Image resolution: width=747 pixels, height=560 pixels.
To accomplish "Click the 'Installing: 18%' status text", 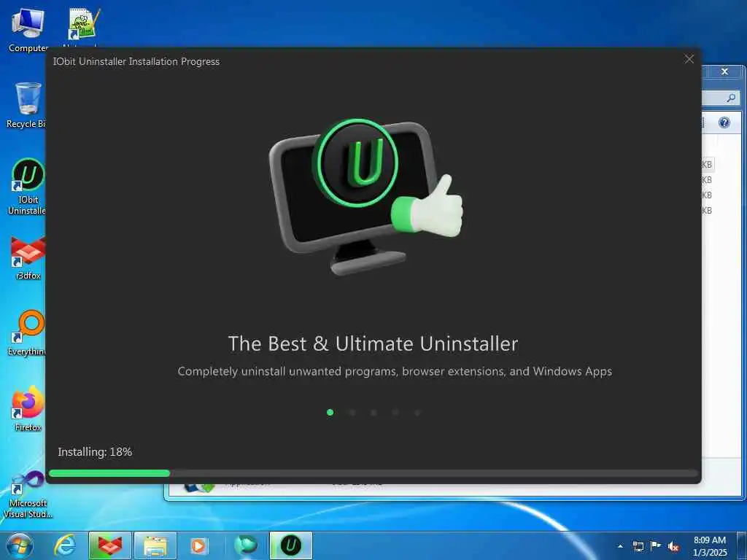I will coord(95,452).
